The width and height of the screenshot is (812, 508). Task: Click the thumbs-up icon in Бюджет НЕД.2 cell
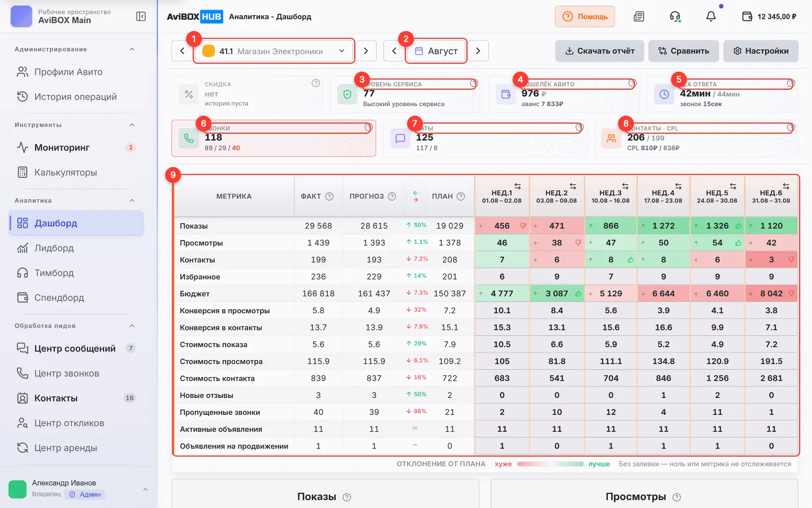coord(578,294)
